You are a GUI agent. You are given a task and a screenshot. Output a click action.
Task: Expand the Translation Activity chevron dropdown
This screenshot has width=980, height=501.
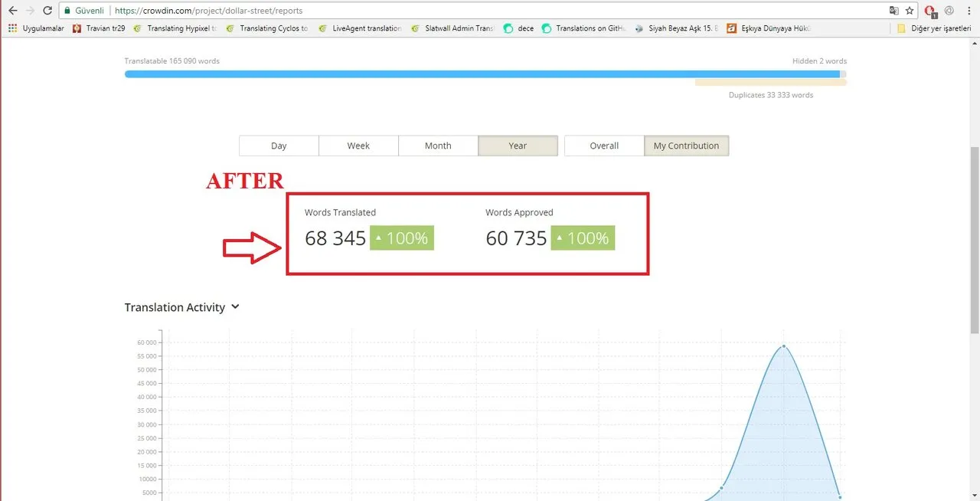(235, 306)
